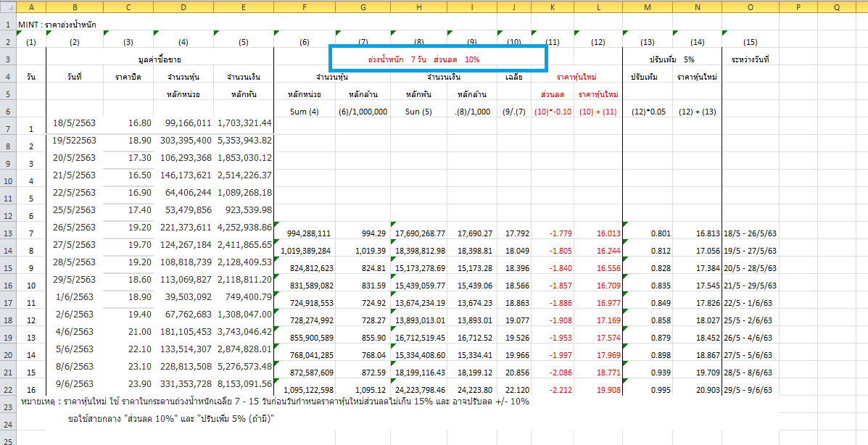Click the date cell "1/6/2563"
The height and width of the screenshot is (445, 868).
pyautogui.click(x=74, y=296)
